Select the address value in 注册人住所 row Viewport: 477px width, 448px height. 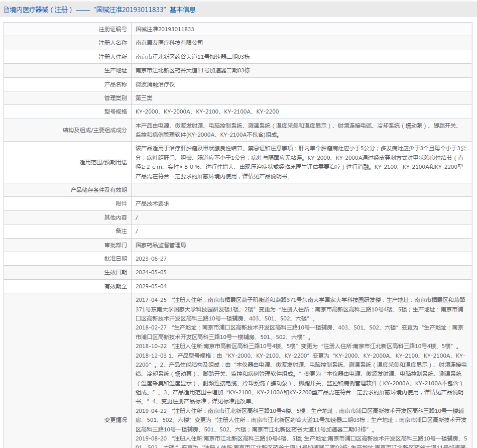[193, 57]
